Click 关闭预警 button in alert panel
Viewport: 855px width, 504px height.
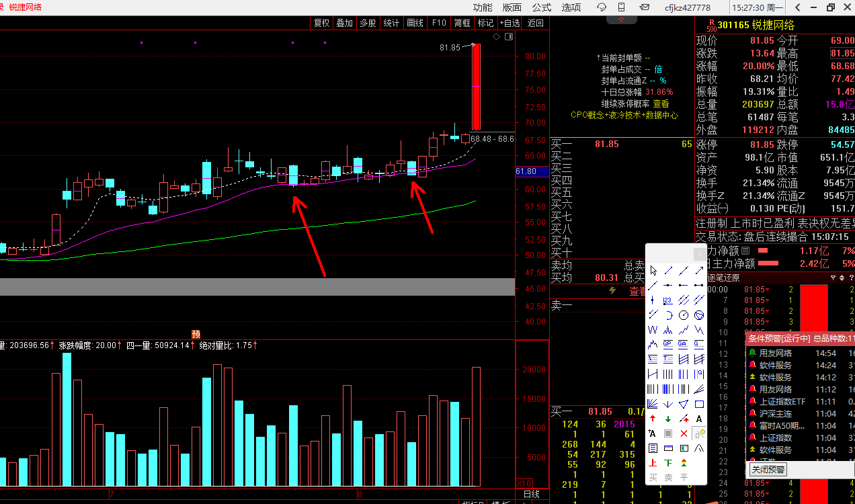coord(768,470)
